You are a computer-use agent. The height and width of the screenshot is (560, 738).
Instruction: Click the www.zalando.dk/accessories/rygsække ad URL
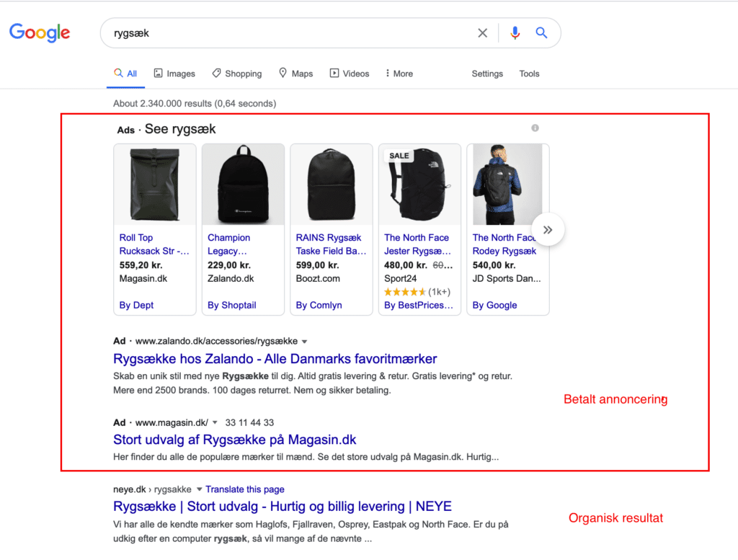(x=216, y=341)
